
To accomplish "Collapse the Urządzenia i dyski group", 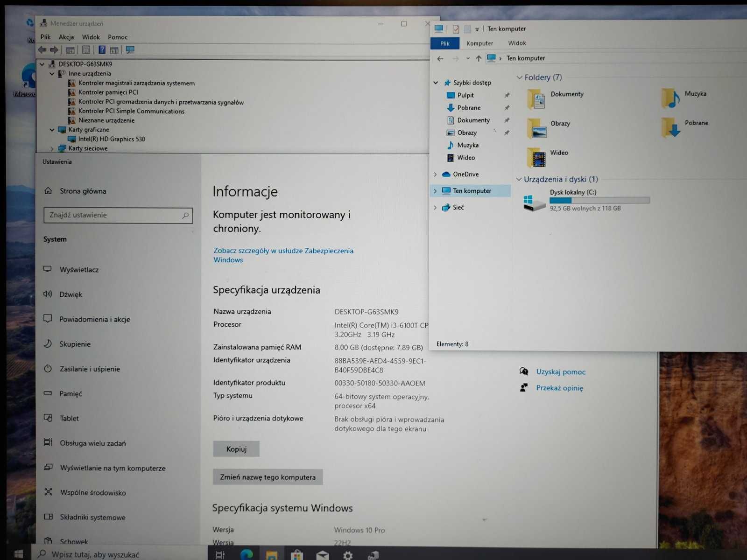I will pyautogui.click(x=519, y=179).
